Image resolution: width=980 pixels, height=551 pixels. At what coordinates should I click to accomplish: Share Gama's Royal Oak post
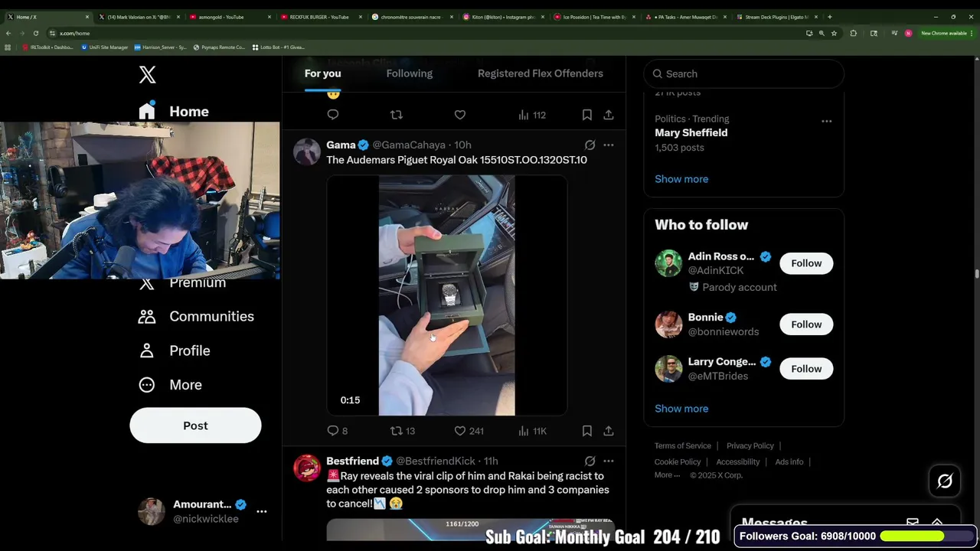tap(609, 431)
